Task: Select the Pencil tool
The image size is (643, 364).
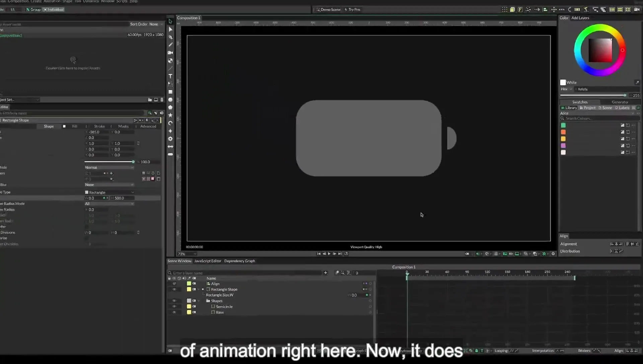Action: coord(170,45)
